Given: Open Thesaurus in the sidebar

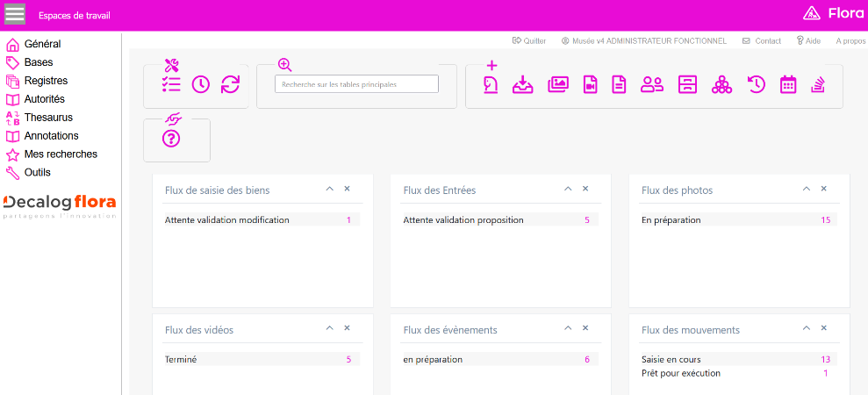Looking at the screenshot, I should click(48, 118).
